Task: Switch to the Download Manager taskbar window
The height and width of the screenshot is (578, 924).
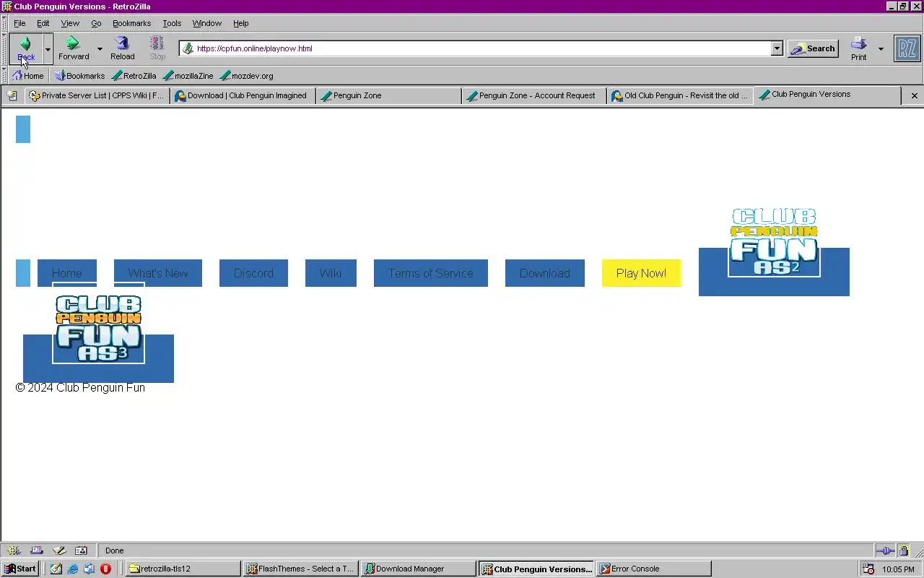Action: coord(419,569)
